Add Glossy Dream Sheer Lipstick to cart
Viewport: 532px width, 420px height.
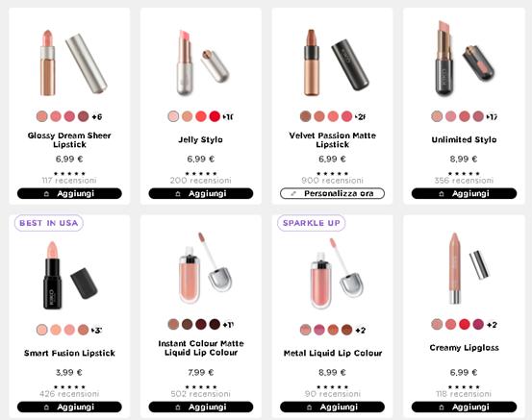(69, 193)
